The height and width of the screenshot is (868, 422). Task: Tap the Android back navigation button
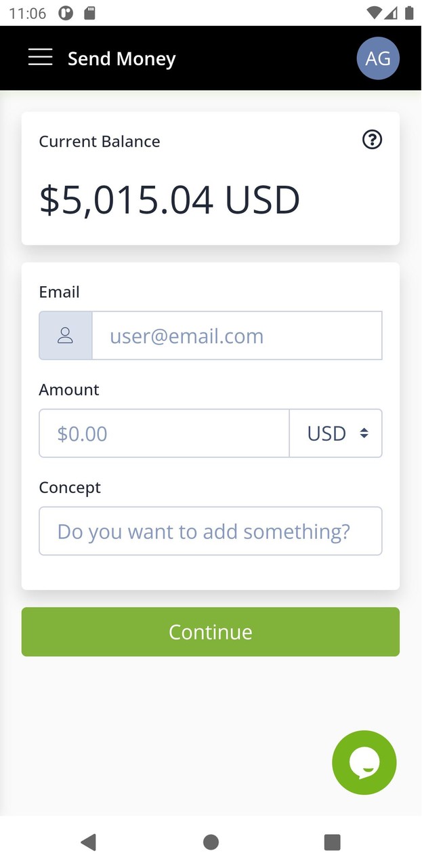(x=88, y=842)
